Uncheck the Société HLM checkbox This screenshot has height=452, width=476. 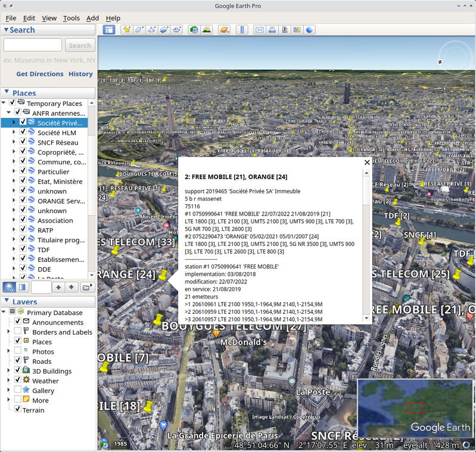(23, 132)
